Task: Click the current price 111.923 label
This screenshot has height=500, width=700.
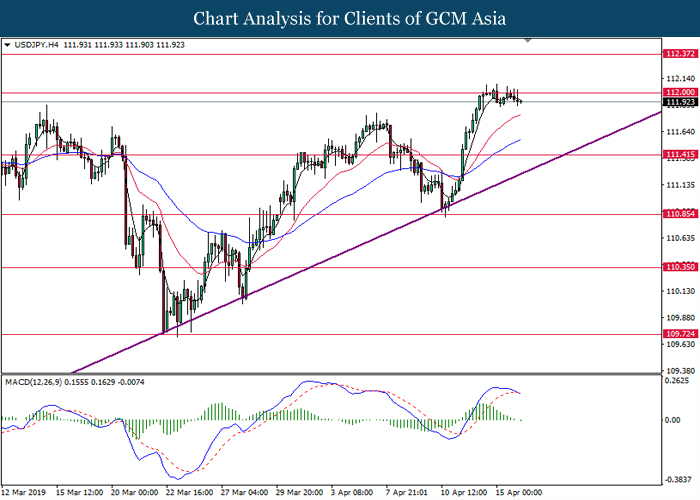Action: [x=680, y=102]
